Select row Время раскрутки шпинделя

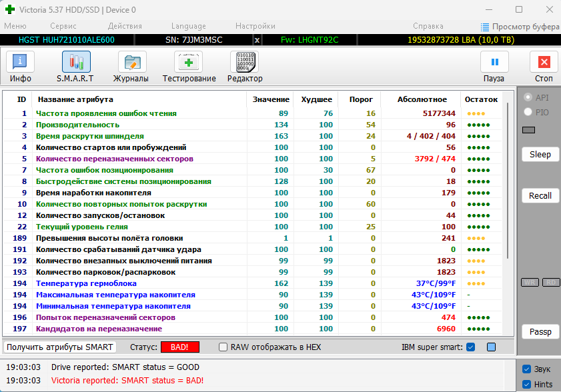point(253,136)
